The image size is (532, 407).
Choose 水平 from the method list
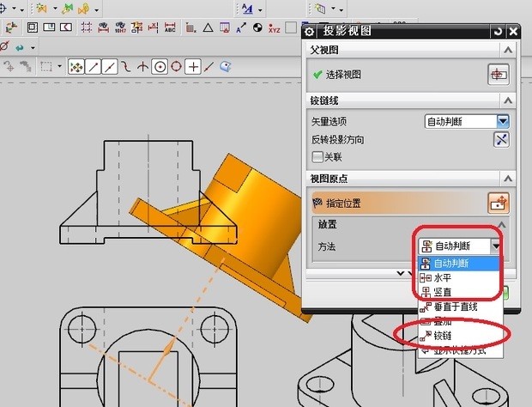tap(441, 278)
